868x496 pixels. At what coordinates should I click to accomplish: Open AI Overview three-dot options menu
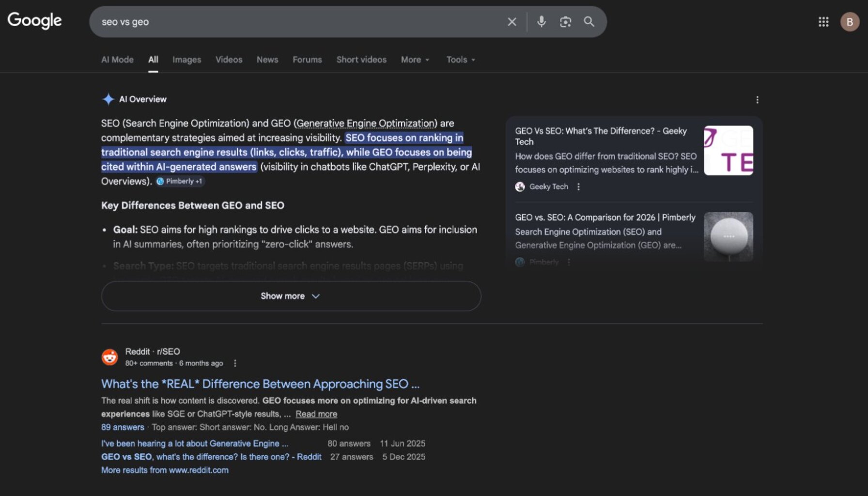[757, 100]
